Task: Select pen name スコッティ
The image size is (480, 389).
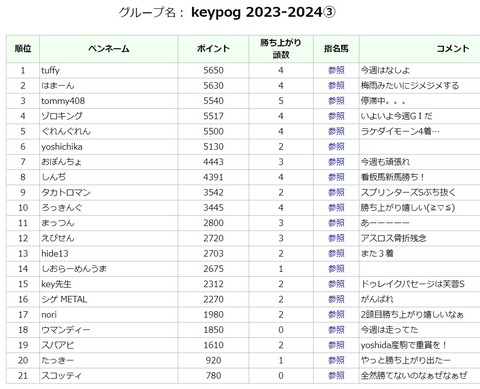Action: [61, 376]
